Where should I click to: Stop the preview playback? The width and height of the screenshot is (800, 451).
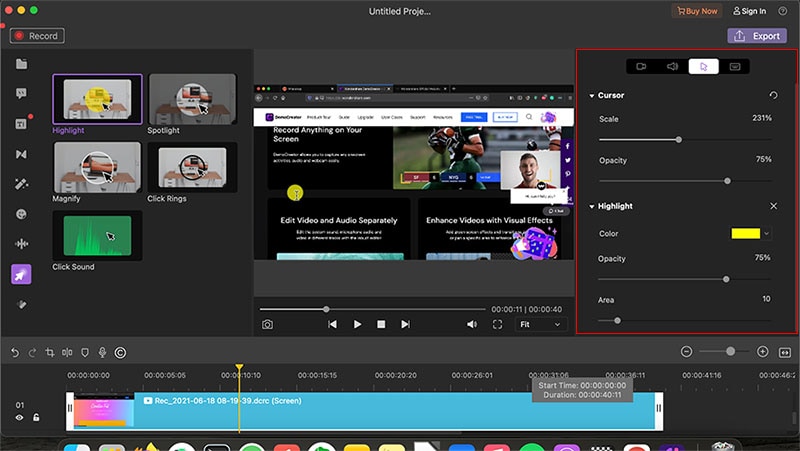(381, 324)
